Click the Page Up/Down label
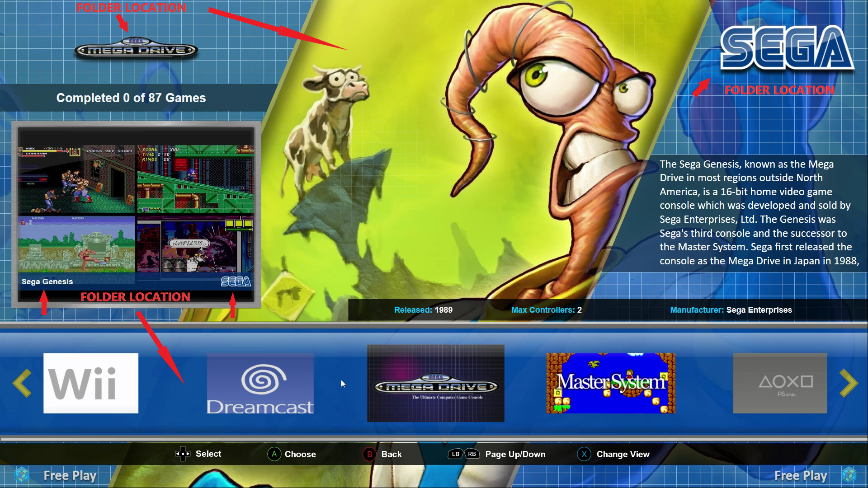Screen dimensions: 868x488 515,454
